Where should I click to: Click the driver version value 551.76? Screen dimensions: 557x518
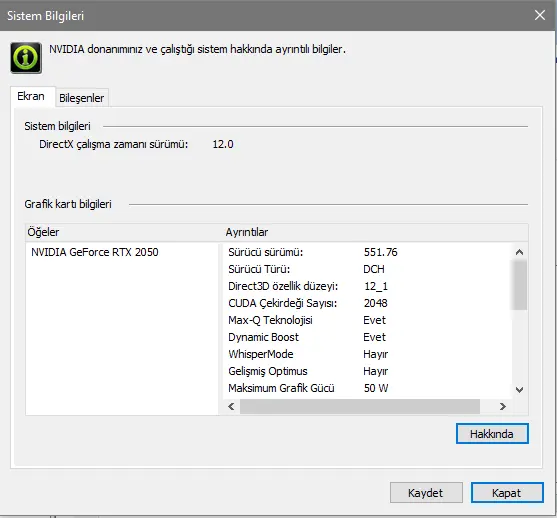point(380,252)
